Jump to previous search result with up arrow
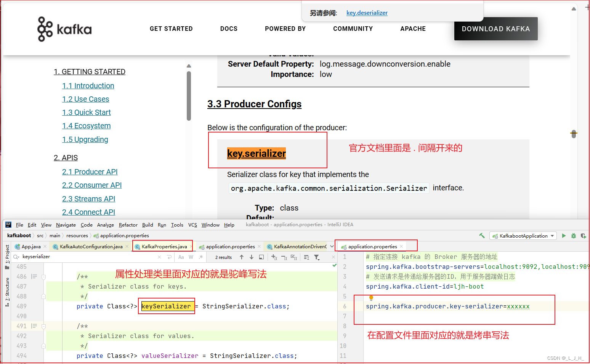The width and height of the screenshot is (590, 364). click(x=241, y=257)
